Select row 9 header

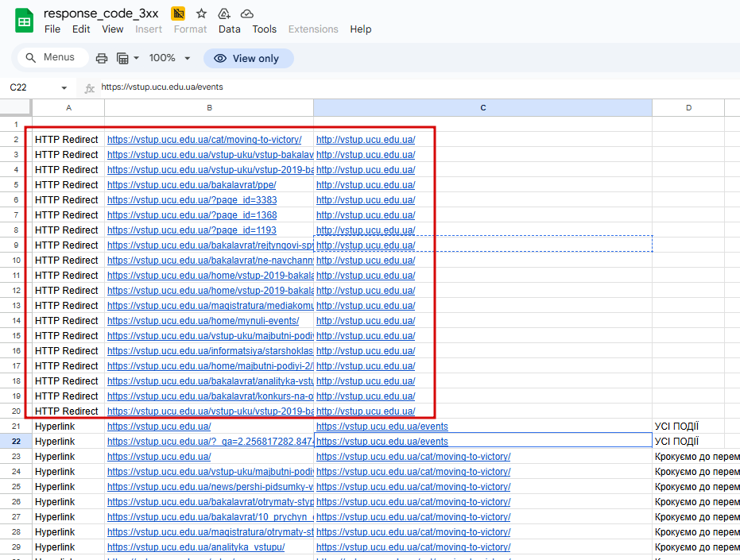tap(16, 245)
